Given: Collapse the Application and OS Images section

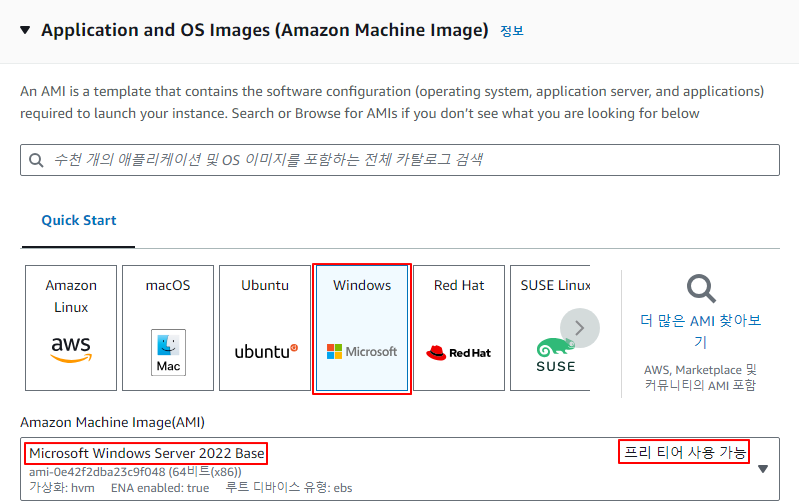Looking at the screenshot, I should pos(25,30).
